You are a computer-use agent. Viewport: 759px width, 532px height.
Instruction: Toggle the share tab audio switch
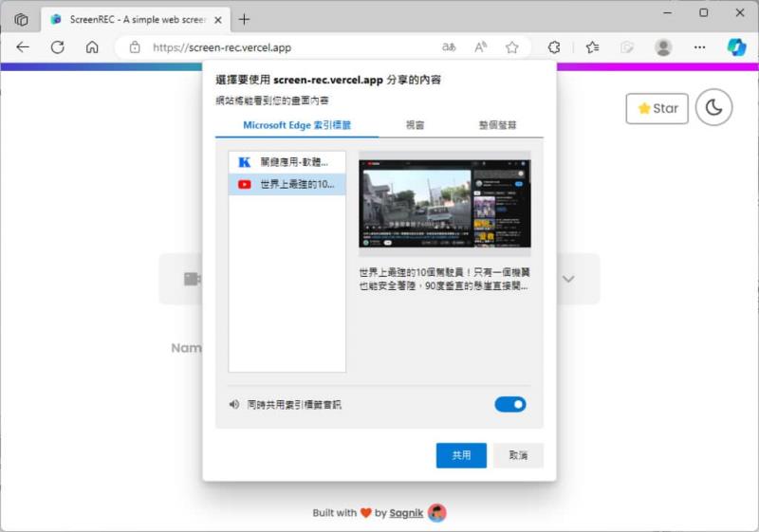click(x=510, y=404)
